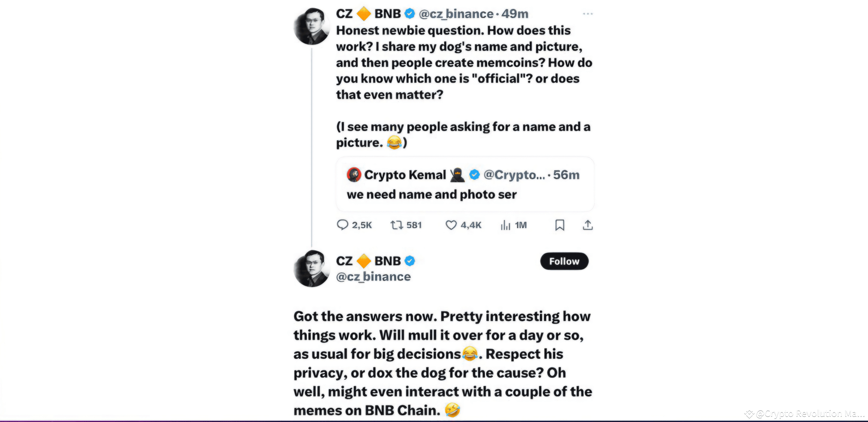The height and width of the screenshot is (422, 868).
Task: Click the retweet icon showing 581 reposts
Action: 397,225
